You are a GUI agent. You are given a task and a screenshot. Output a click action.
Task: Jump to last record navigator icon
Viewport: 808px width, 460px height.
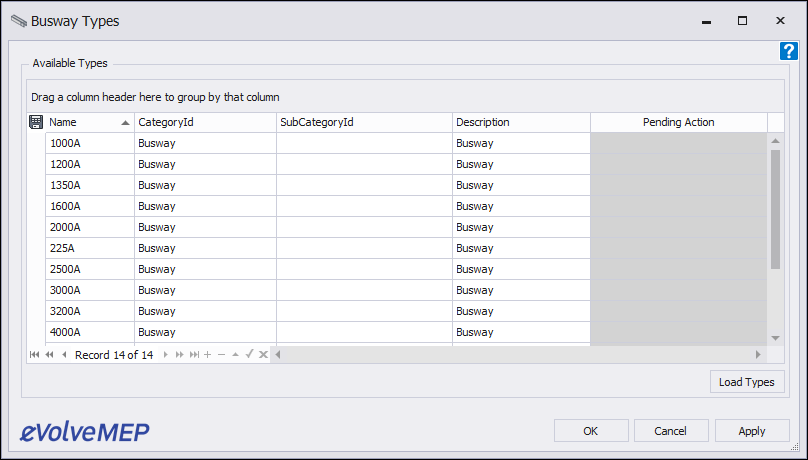coord(194,354)
